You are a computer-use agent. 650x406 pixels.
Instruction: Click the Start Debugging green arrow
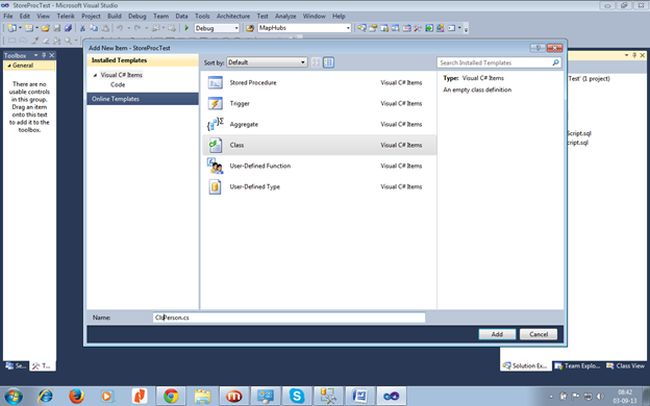tap(187, 28)
